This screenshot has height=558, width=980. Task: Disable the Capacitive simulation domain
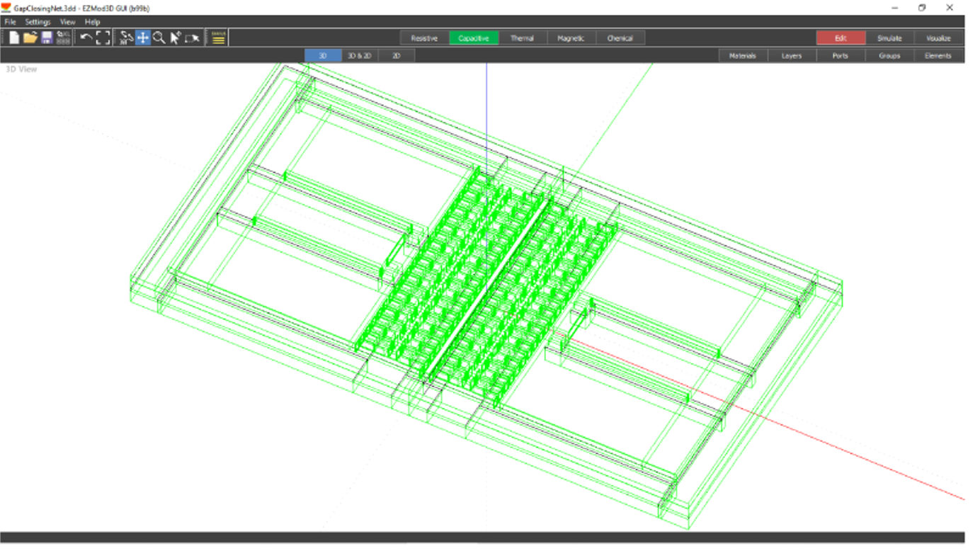[x=473, y=38]
